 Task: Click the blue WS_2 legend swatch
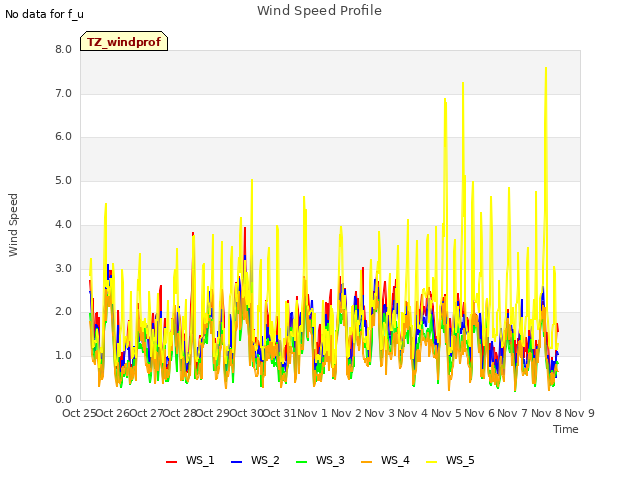click(236, 462)
